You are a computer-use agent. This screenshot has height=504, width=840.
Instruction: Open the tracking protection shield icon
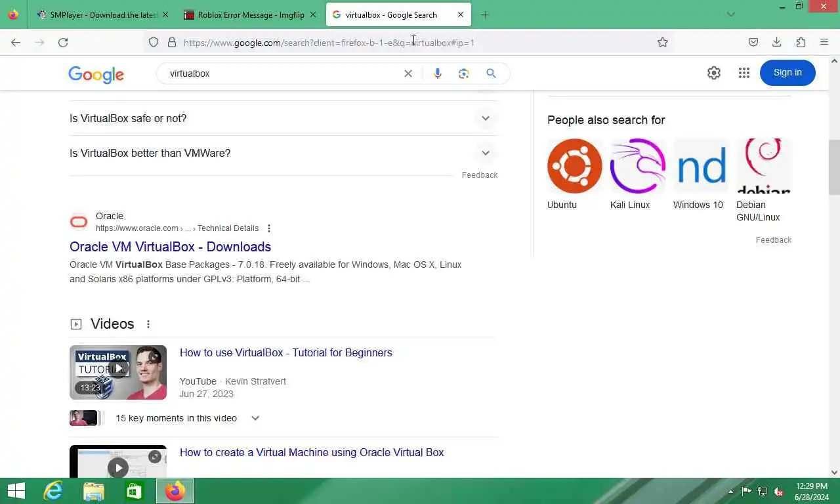tap(154, 42)
